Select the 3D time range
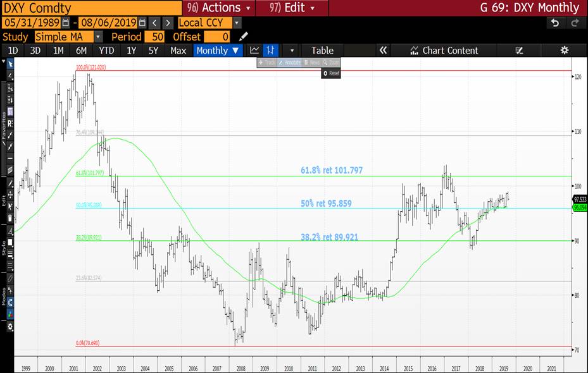 coord(35,50)
